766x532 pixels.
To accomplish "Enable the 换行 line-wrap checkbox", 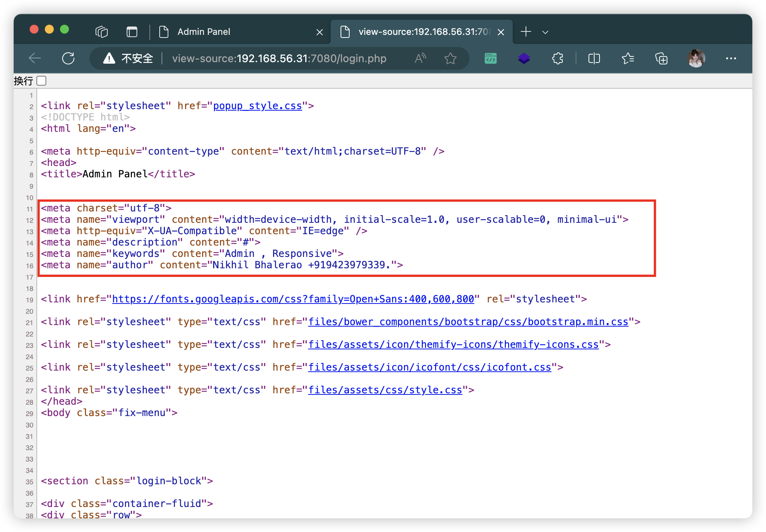I will tap(41, 81).
